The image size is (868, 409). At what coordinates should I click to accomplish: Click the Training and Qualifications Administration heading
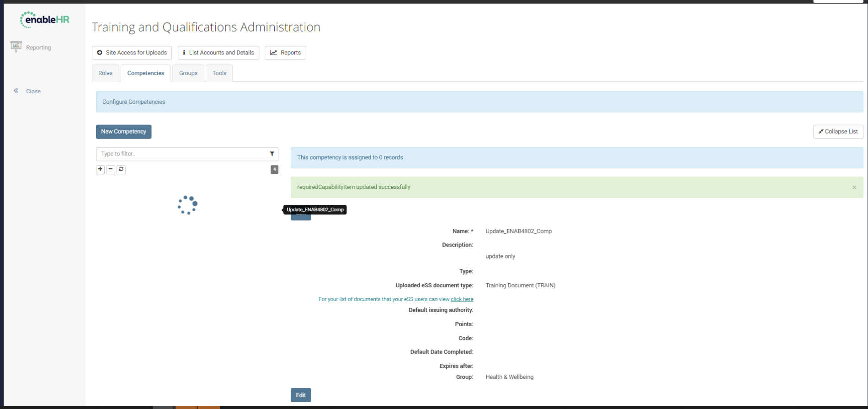point(206,27)
